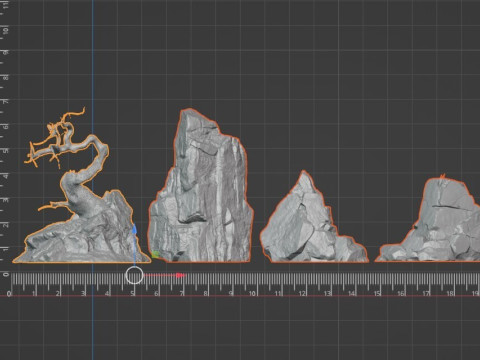Click the vertical ruler mark labeled 10
This screenshot has height=360, width=480.
coord(6,29)
